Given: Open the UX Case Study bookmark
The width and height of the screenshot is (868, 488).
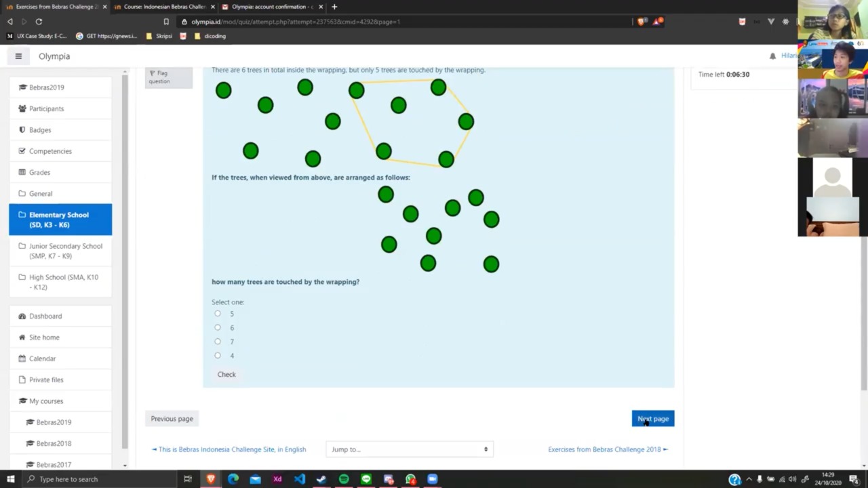Looking at the screenshot, I should pos(37,36).
